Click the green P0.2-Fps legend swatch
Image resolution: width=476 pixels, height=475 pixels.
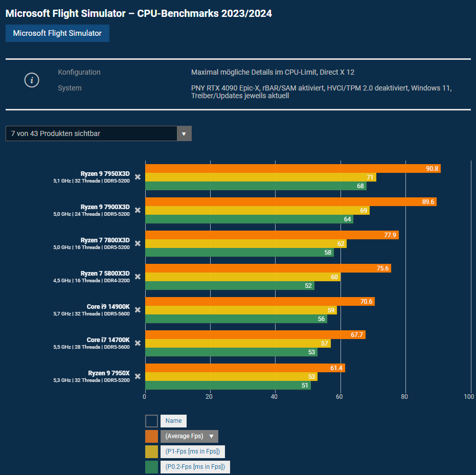click(151, 467)
